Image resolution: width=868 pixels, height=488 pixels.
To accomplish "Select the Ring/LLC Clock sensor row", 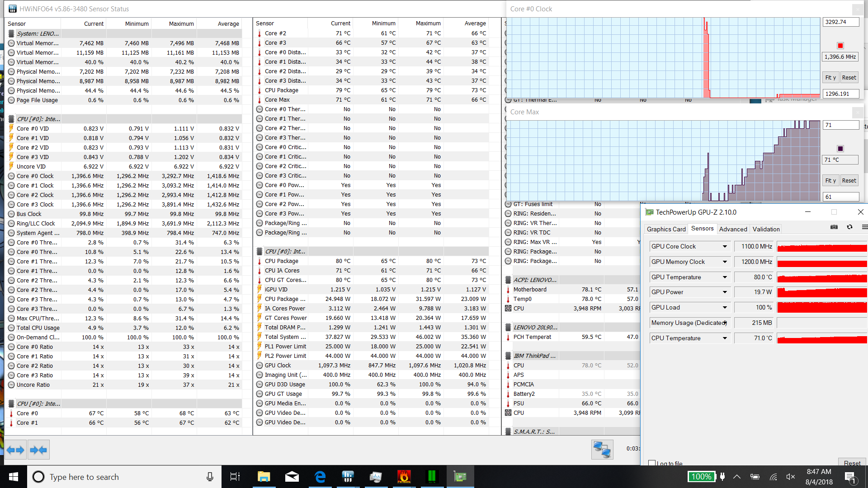I will pyautogui.click(x=123, y=224).
